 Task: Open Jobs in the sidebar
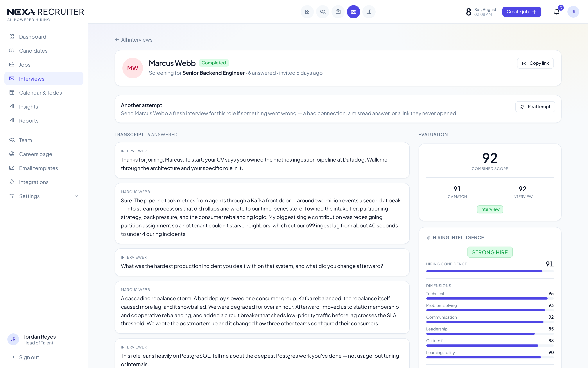coord(44,65)
